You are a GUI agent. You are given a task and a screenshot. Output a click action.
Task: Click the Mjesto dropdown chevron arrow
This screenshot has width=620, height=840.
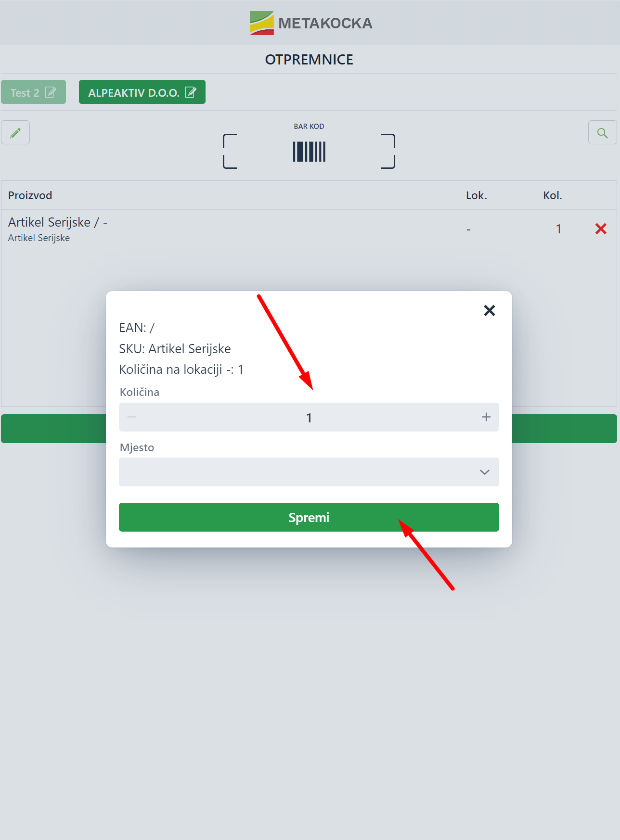[485, 472]
